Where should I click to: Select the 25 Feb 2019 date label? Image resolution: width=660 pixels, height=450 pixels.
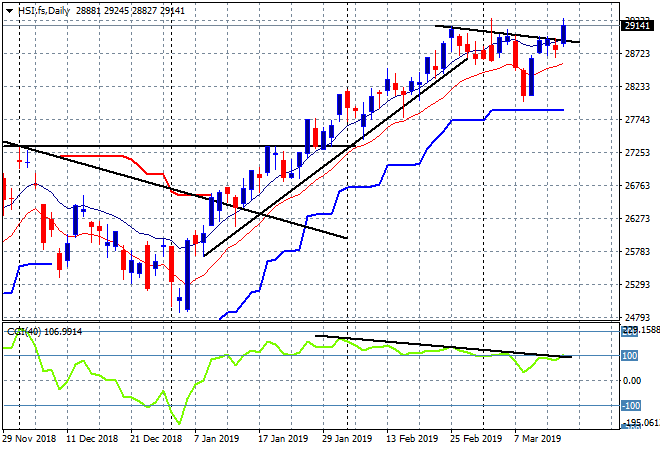point(476,439)
